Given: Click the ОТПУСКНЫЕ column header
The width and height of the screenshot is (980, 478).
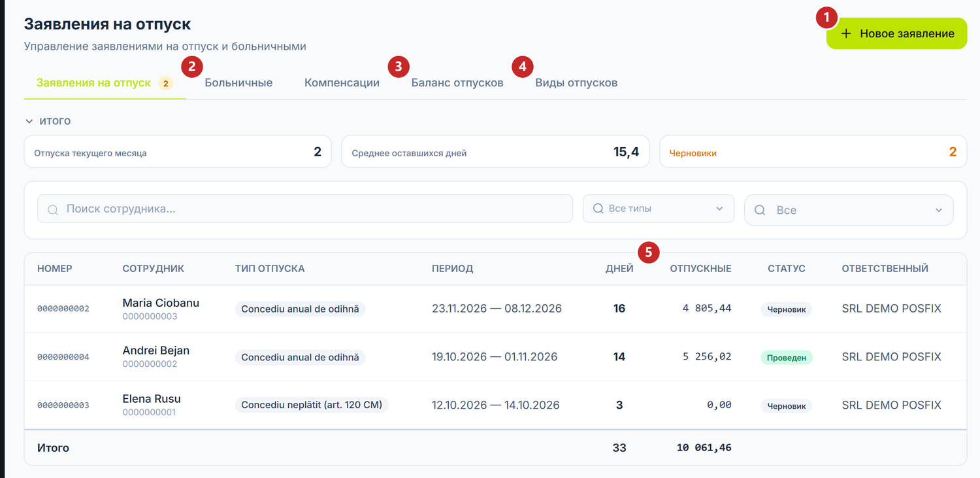Looking at the screenshot, I should 700,269.
